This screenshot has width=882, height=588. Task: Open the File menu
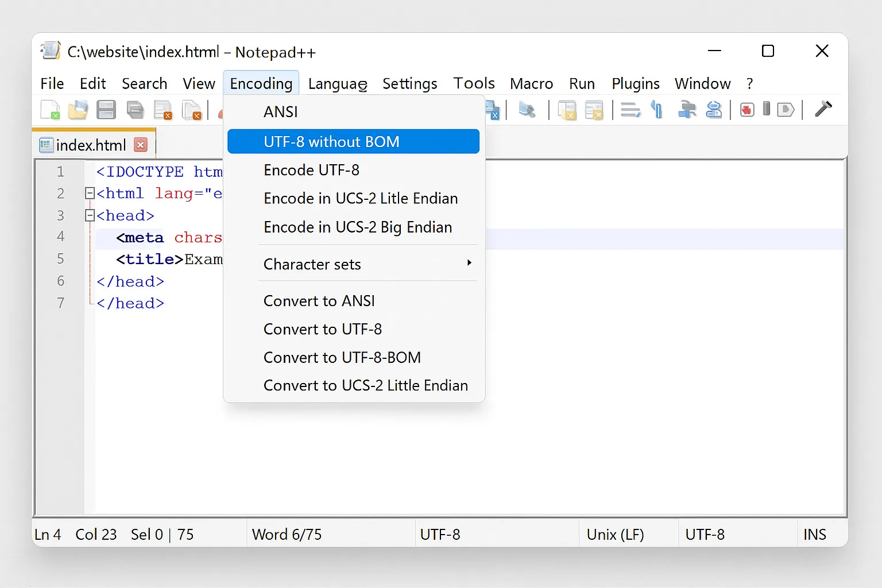point(52,84)
